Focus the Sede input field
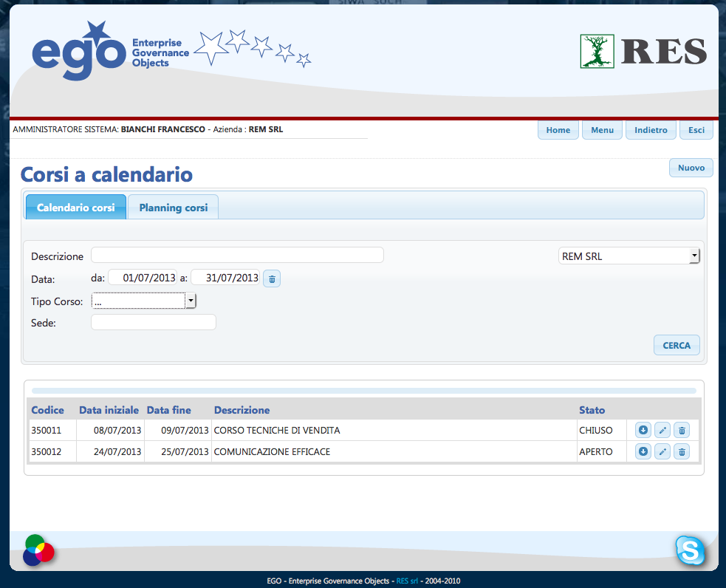726x588 pixels. [x=153, y=322]
